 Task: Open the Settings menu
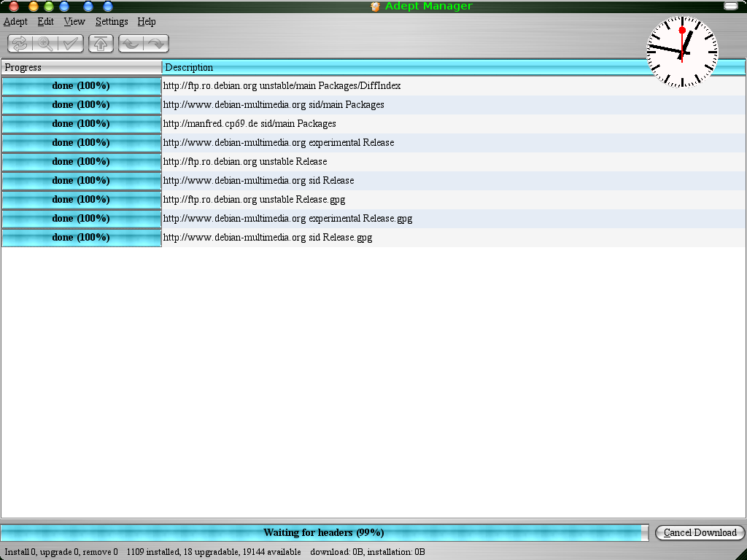[112, 21]
